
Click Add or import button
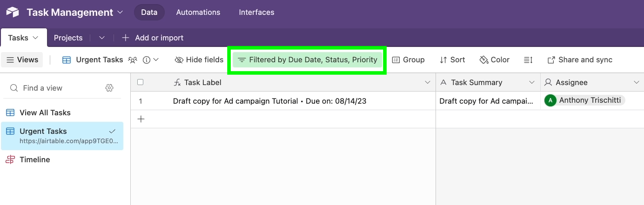point(153,38)
